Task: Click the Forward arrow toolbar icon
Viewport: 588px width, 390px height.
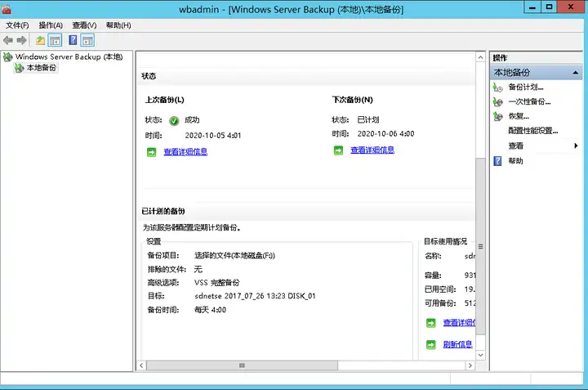Action: point(21,40)
